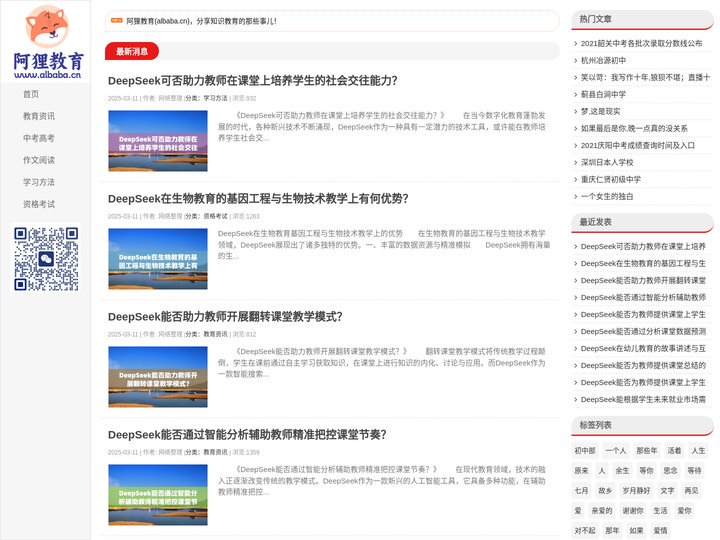Open recent post DeepSeek在幼儿教育的故事讲述与互

click(643, 349)
